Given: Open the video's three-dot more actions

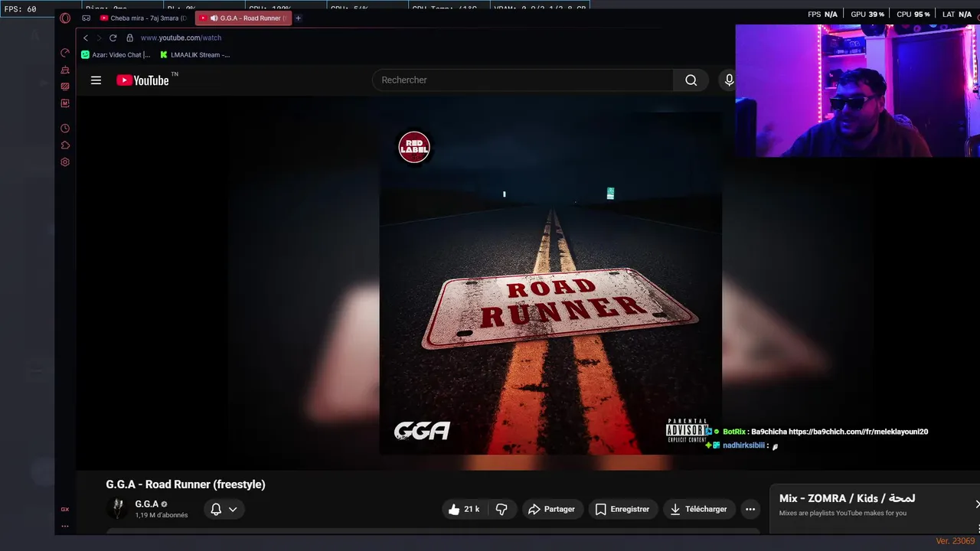Looking at the screenshot, I should (750, 509).
